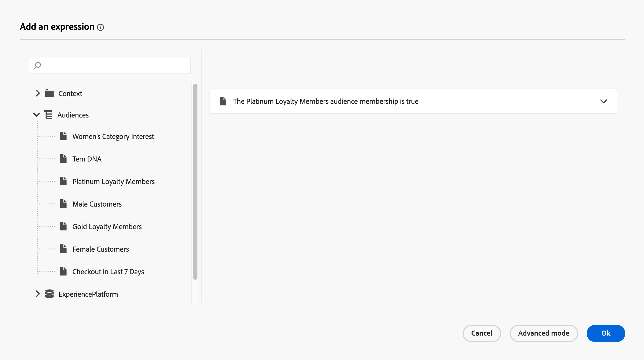Expand the Context folder chevron
This screenshot has width=644, height=360.
[x=38, y=93]
